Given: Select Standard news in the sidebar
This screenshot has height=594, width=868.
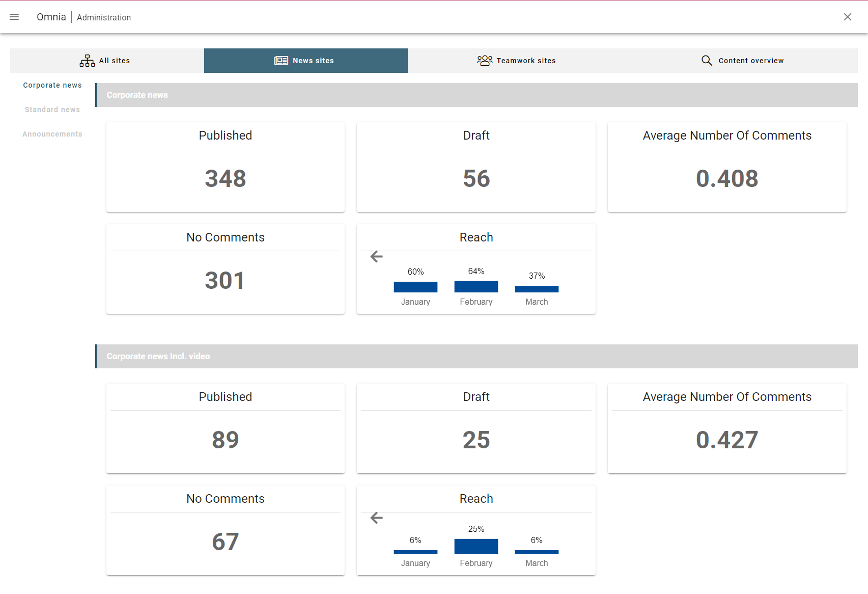Looking at the screenshot, I should coord(52,110).
